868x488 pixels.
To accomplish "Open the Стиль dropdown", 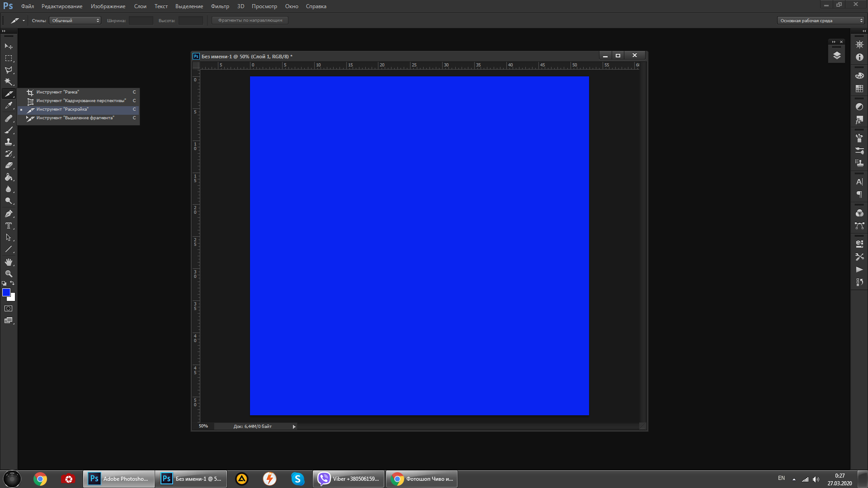I will click(75, 20).
